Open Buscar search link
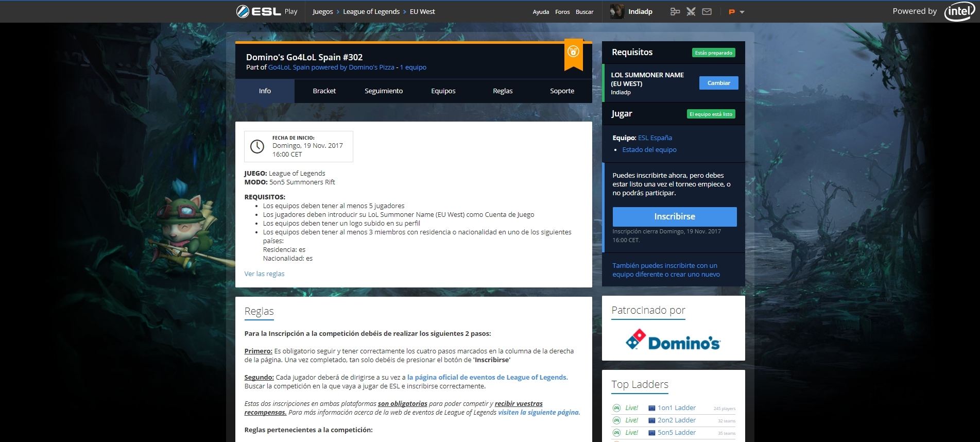Screen dimensions: 980x442 pos(584,12)
